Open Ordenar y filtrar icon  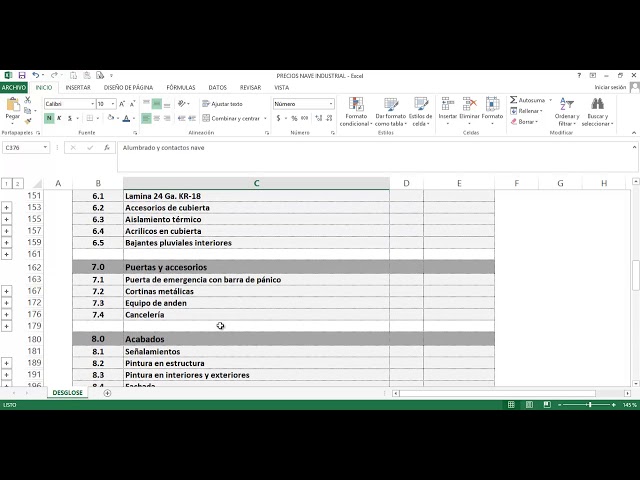click(567, 104)
